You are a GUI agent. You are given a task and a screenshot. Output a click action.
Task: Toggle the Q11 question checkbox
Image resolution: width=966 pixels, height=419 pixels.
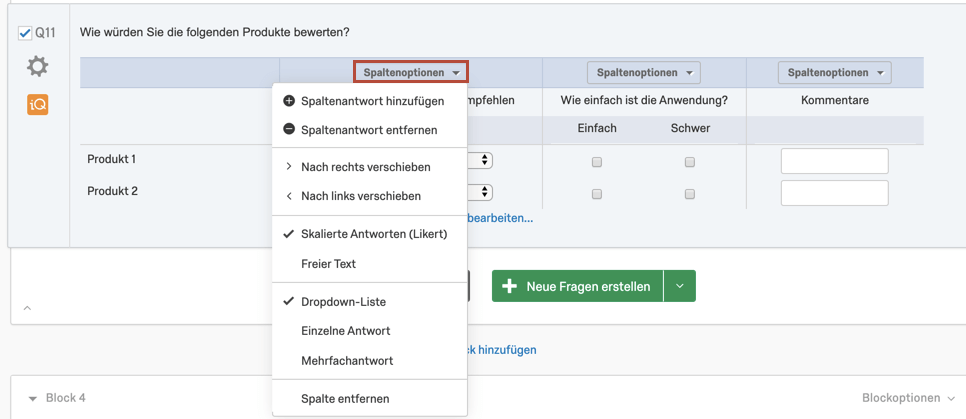point(25,33)
